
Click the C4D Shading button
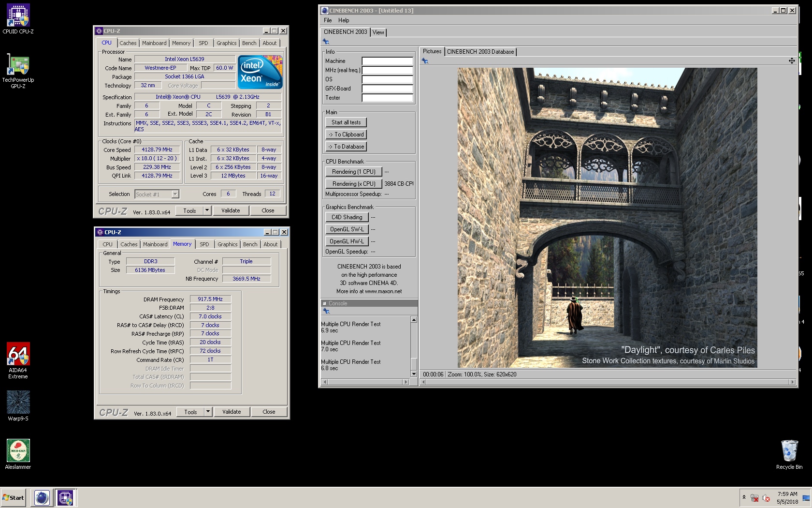pos(347,217)
